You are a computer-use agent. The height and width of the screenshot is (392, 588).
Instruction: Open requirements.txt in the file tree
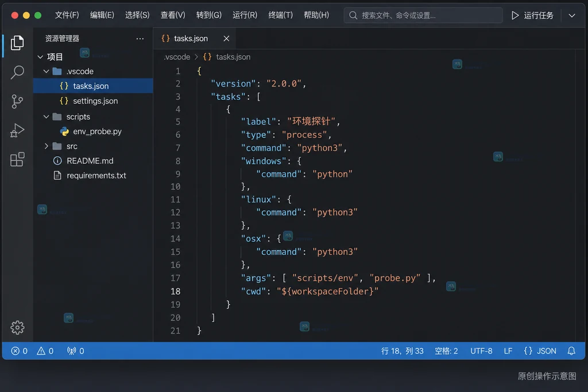pyautogui.click(x=93, y=176)
